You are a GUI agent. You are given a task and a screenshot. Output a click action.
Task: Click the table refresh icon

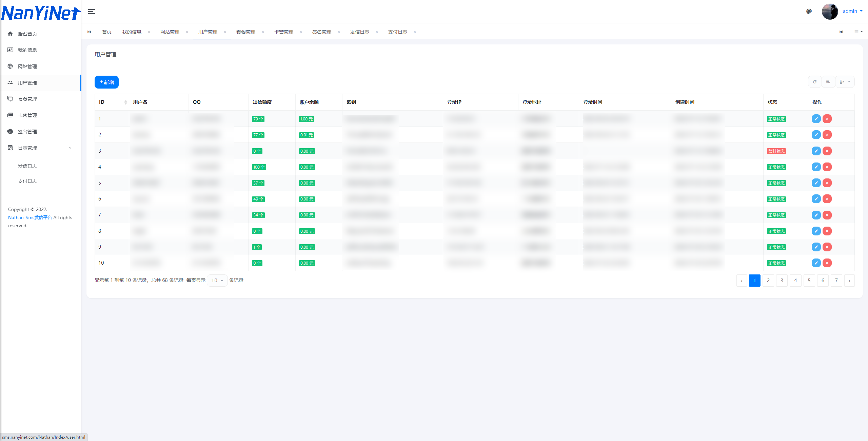[814, 82]
